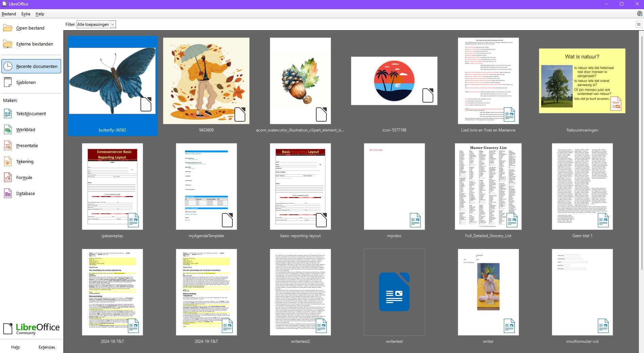Create a new Tekening drawing
The image size is (644, 353).
point(31,161)
